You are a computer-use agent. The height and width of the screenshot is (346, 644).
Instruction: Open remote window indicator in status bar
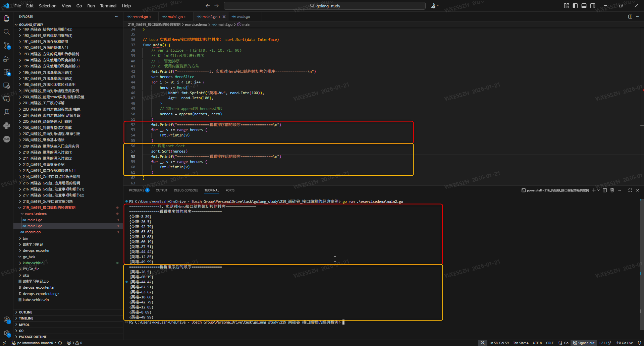4,343
